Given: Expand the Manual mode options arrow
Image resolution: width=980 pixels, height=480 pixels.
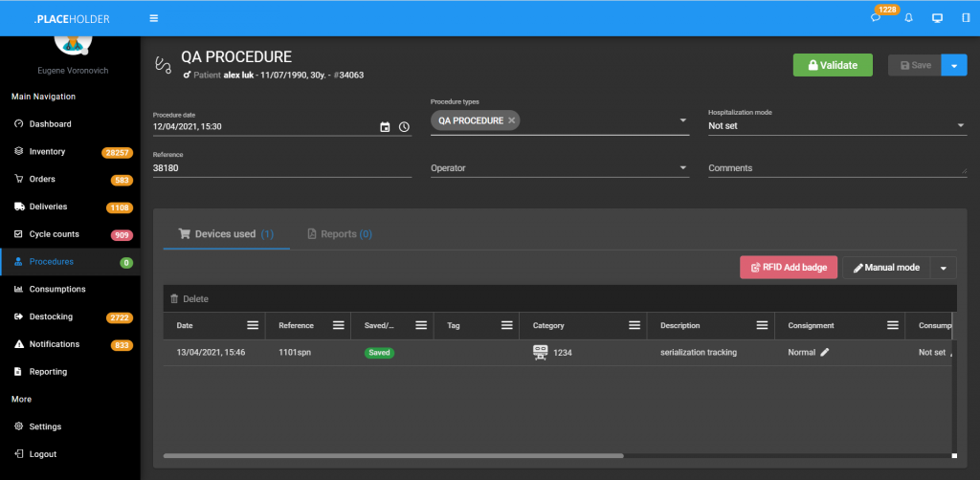Looking at the screenshot, I should tap(943, 268).
